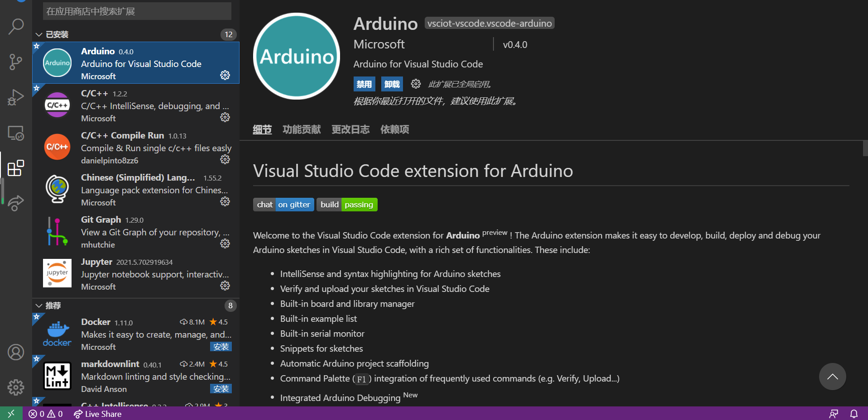Open the Run and Debug view
The width and height of the screenshot is (868, 420).
16,97
